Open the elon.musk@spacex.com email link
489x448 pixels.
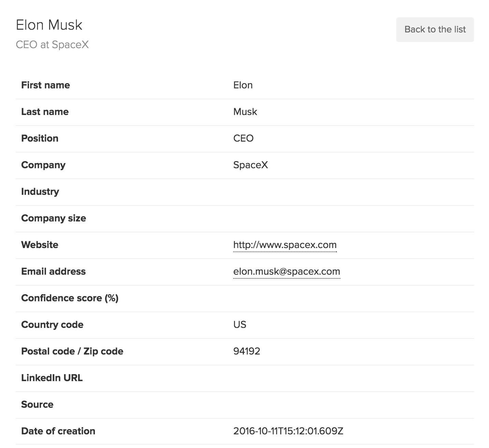[286, 272]
